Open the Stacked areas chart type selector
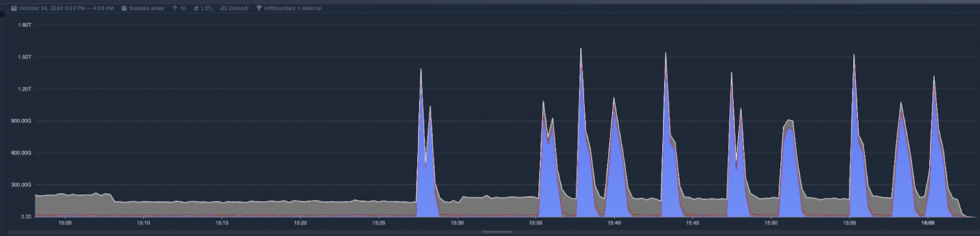This screenshot has height=236, width=980. click(x=147, y=8)
